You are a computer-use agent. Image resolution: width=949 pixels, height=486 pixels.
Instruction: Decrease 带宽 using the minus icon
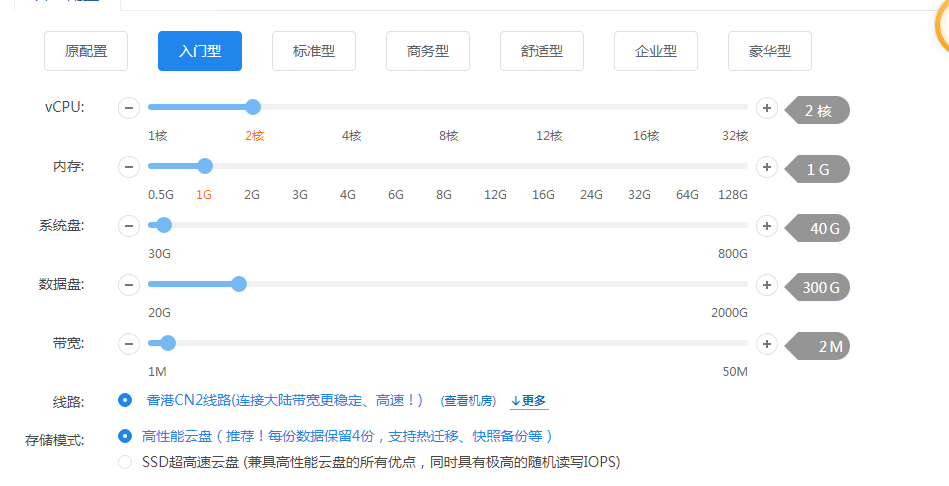pyautogui.click(x=129, y=344)
